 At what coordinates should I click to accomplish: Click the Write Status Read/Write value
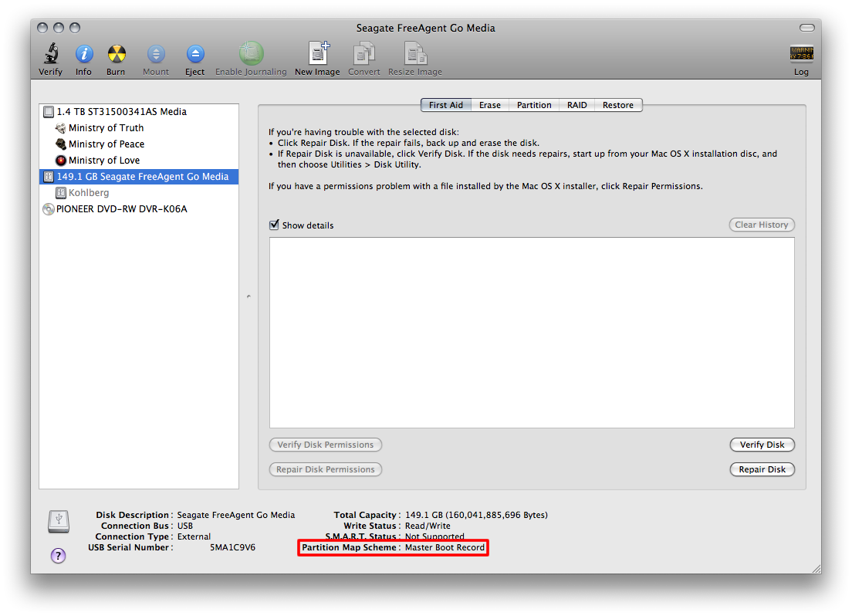(428, 526)
